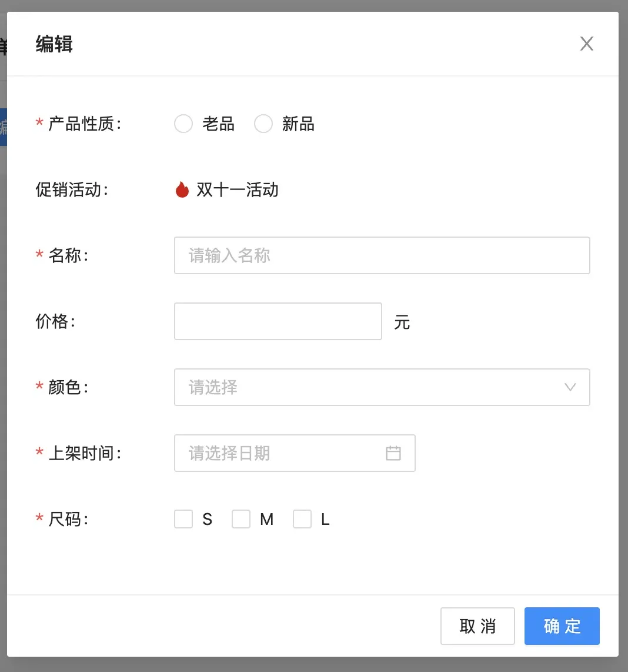Image resolution: width=628 pixels, height=672 pixels.
Task: Click the calendar icon in date field
Action: 393,453
